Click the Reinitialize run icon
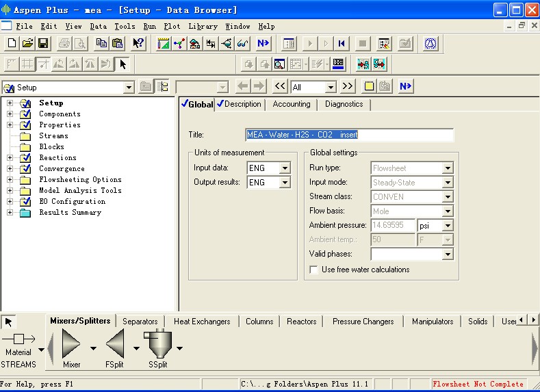The image size is (540, 392). (x=341, y=44)
